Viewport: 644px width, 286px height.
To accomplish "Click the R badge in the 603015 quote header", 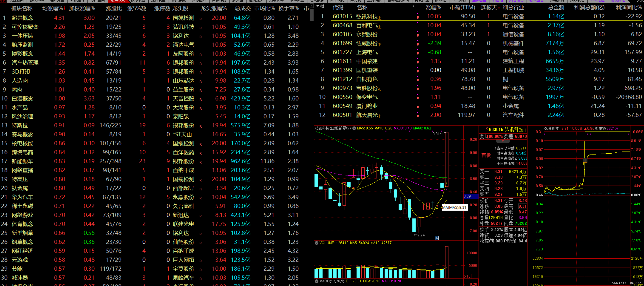I will [x=486, y=128].
